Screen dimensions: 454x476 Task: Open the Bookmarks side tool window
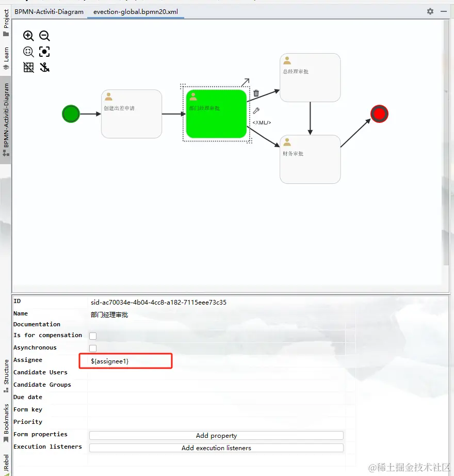(x=6, y=423)
